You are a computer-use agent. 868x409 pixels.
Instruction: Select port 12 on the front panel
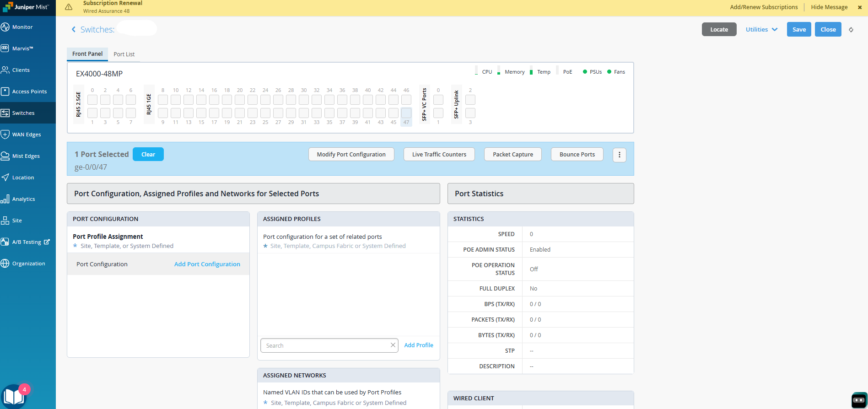(x=189, y=99)
